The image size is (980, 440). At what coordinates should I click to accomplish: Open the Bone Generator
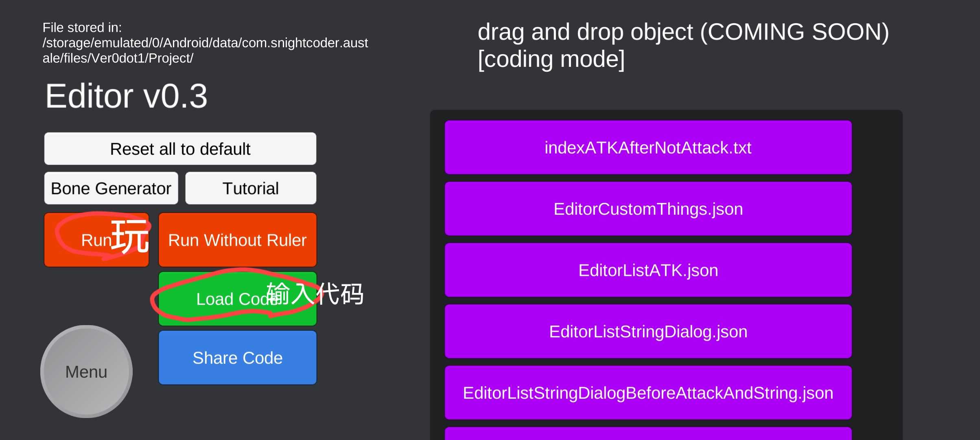click(111, 188)
